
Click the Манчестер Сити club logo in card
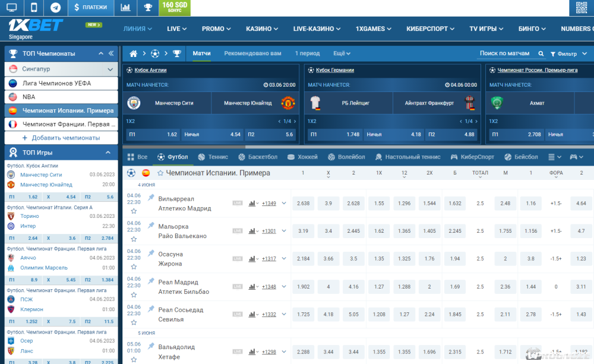[134, 103]
